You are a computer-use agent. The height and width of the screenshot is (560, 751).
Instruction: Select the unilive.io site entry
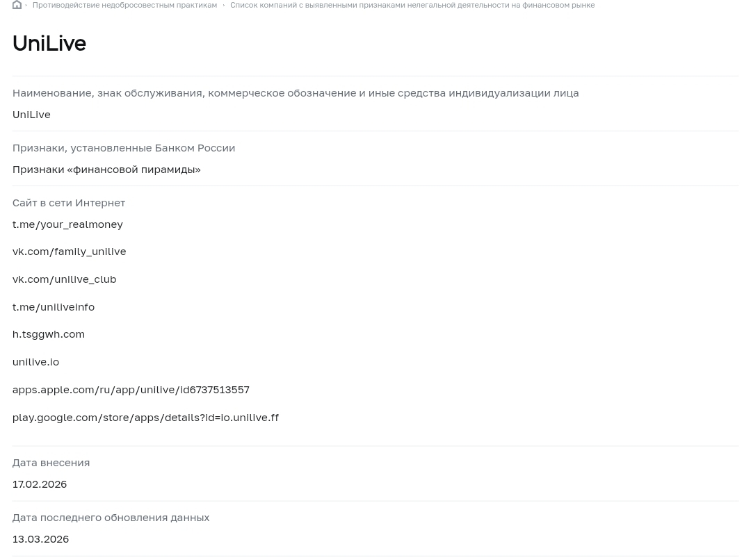[x=36, y=362]
